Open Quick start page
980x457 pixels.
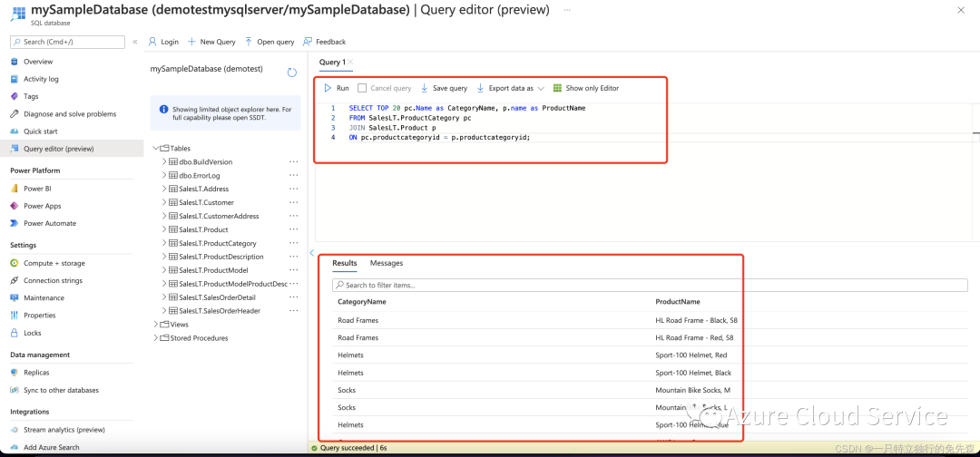tap(40, 131)
